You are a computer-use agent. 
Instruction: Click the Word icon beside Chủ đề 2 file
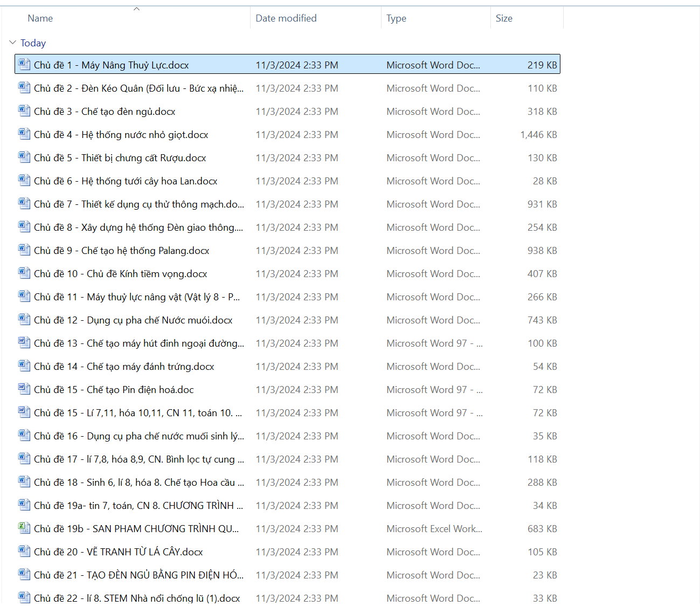pos(24,88)
